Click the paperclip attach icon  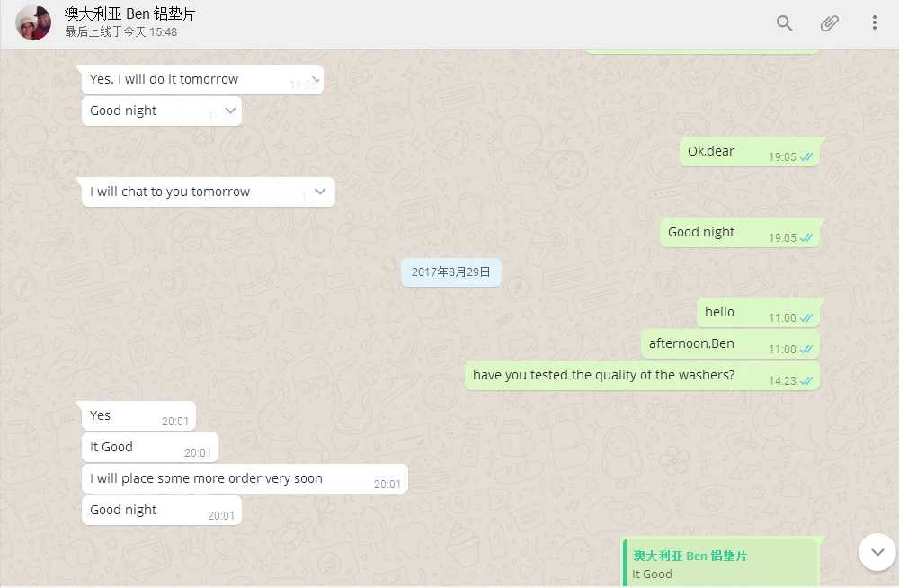[829, 23]
